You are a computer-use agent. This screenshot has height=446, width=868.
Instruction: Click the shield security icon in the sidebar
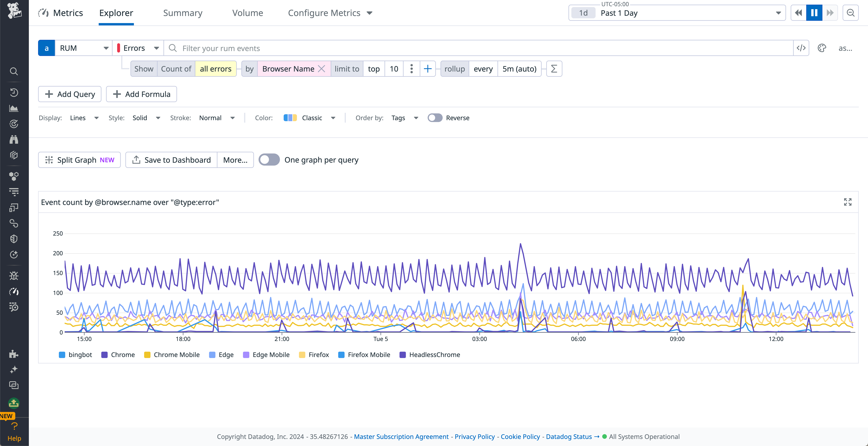[14, 239]
